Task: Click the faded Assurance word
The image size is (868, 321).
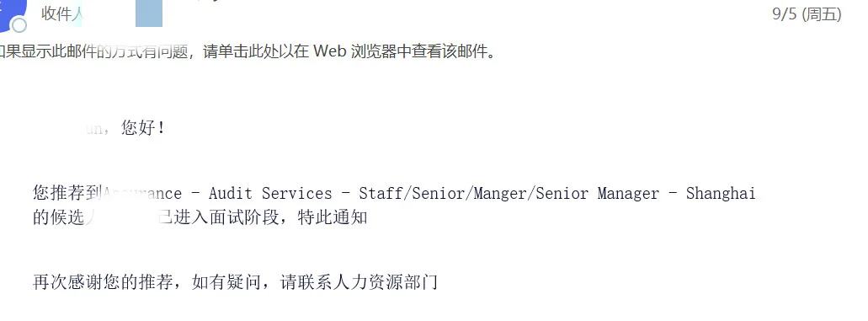Action: tap(142, 194)
